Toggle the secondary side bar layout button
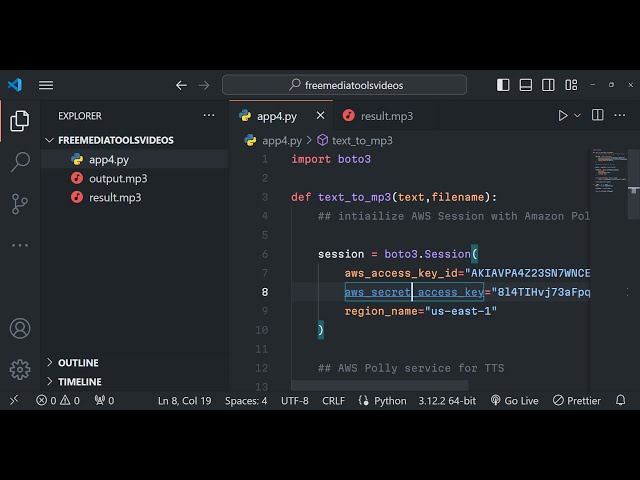Viewport: 640px width, 480px height. 548,85
